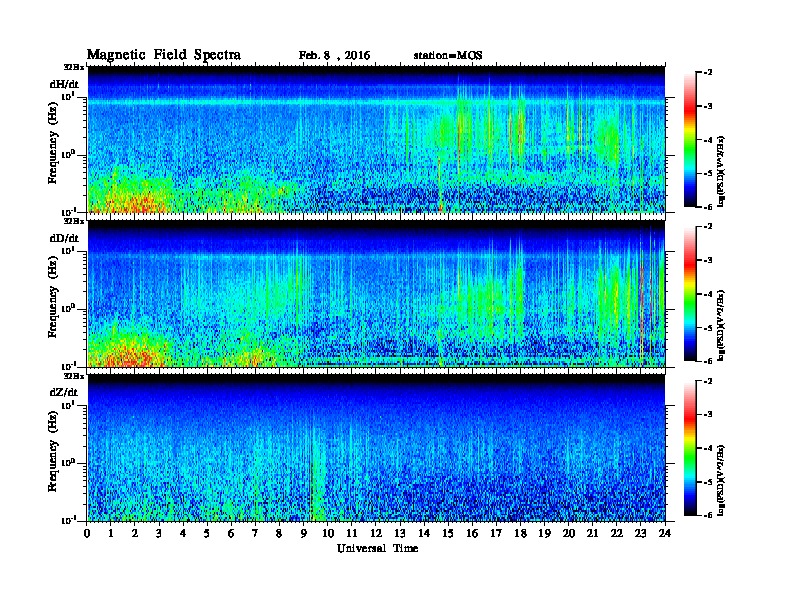The image size is (792, 612).
Task: Click the log(PSD) label beside dD/dt colorbar
Action: click(x=722, y=325)
